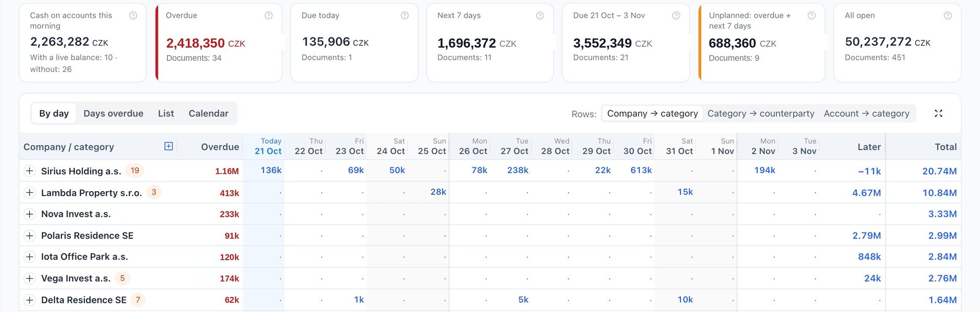Open Due 21 Oct – 3 Nov card
This screenshot has height=312, width=980.
626,42
